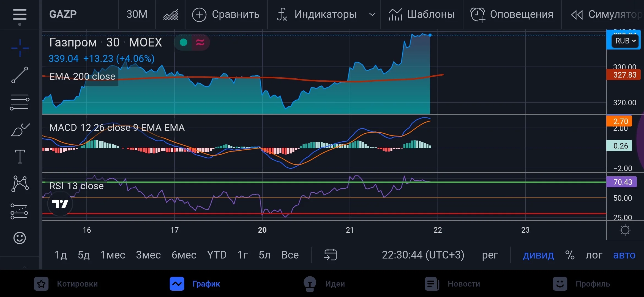Open the Новости tab
Screen dimensions: 644x297
point(452,284)
